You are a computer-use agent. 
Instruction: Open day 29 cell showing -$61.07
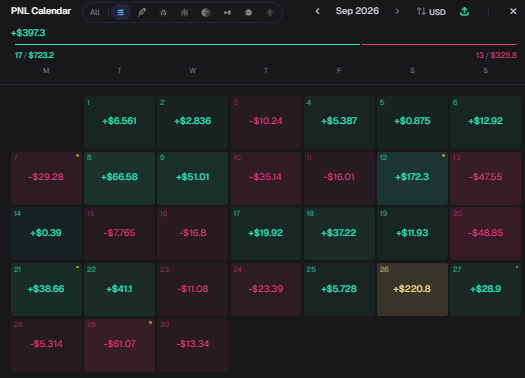(120, 345)
